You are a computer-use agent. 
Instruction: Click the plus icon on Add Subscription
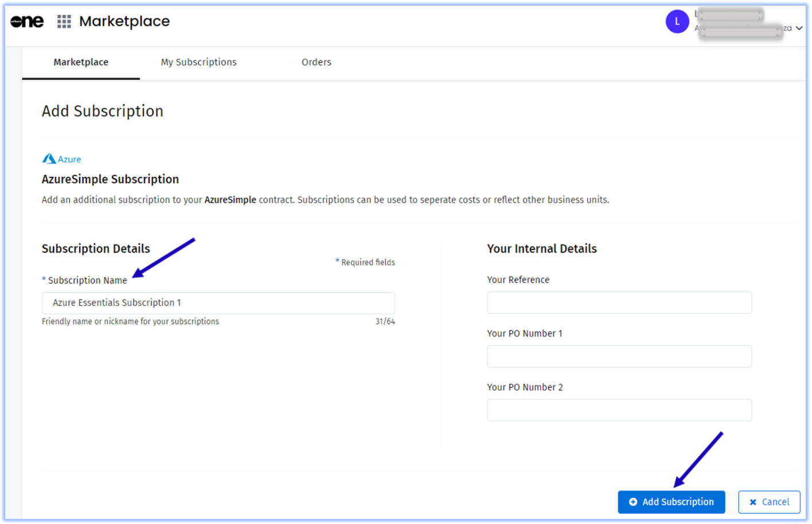pyautogui.click(x=633, y=502)
